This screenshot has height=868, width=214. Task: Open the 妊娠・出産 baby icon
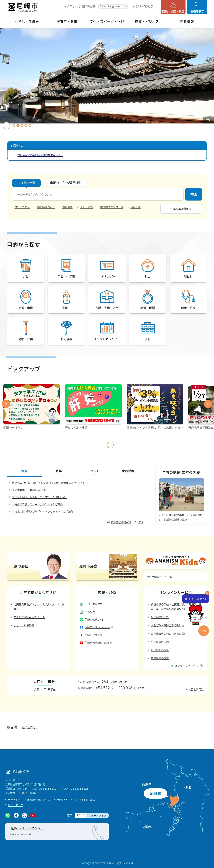(26, 300)
